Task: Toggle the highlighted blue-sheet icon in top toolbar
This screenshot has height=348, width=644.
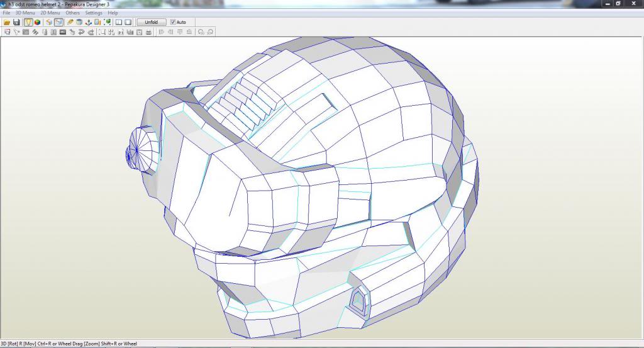Action: click(x=58, y=22)
